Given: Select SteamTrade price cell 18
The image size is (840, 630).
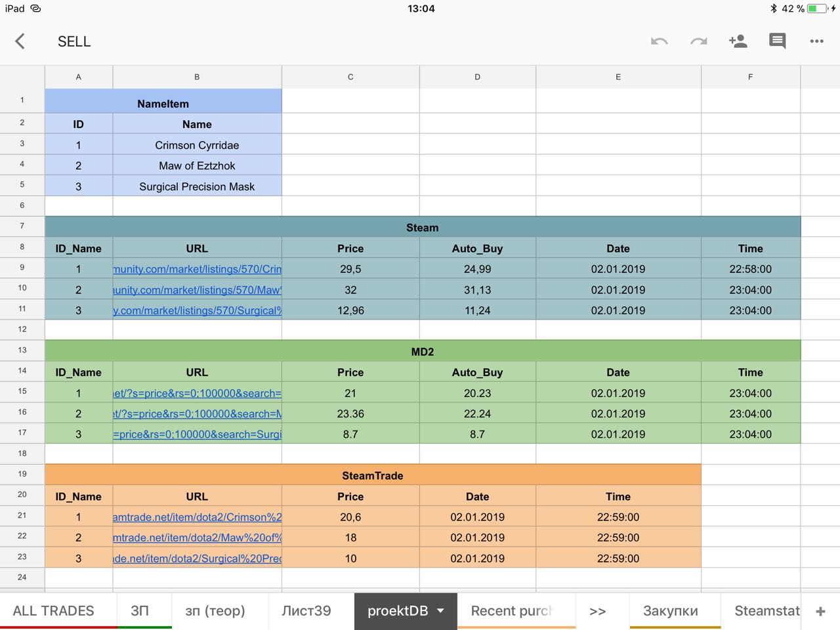Looking at the screenshot, I should (350, 537).
